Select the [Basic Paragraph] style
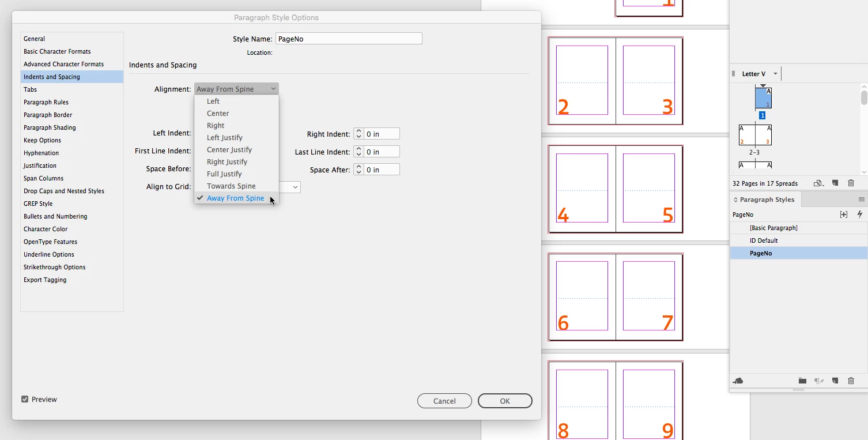This screenshot has height=440, width=868. coord(799,228)
